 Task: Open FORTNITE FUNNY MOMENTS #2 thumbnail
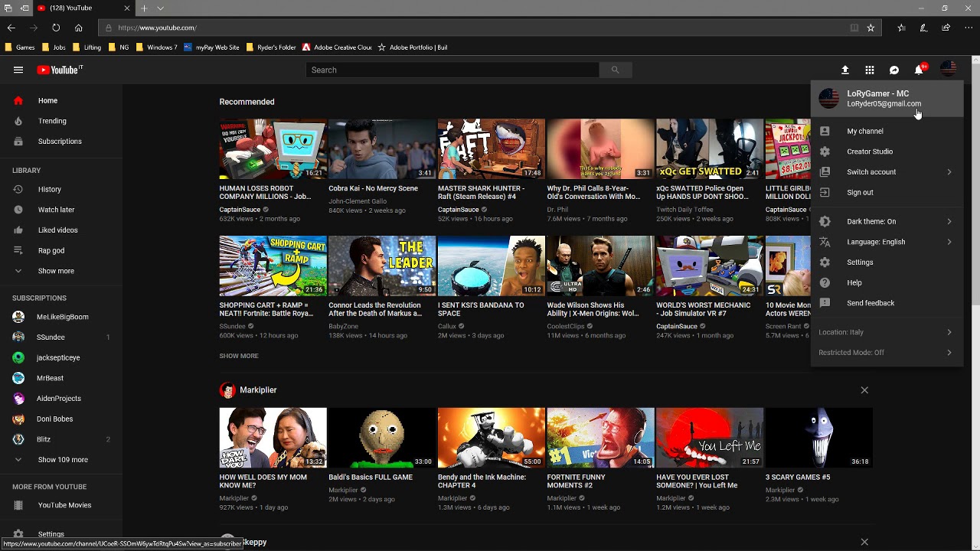click(600, 438)
